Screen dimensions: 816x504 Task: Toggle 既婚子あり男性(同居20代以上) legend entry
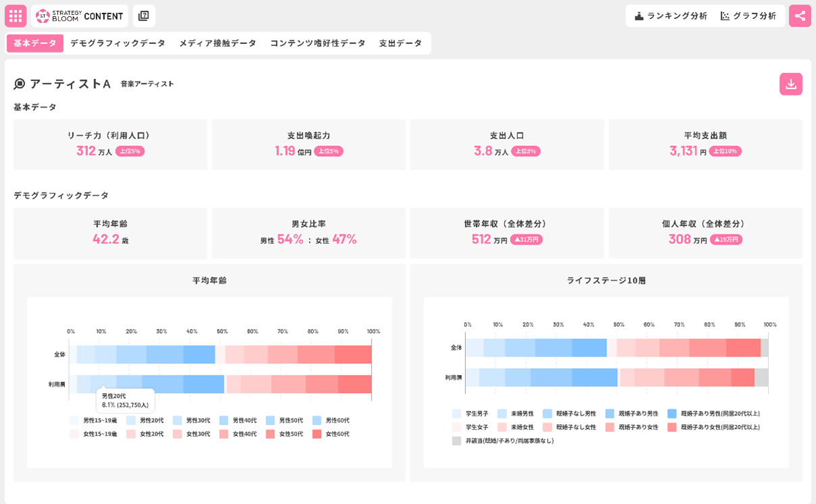pos(714,413)
